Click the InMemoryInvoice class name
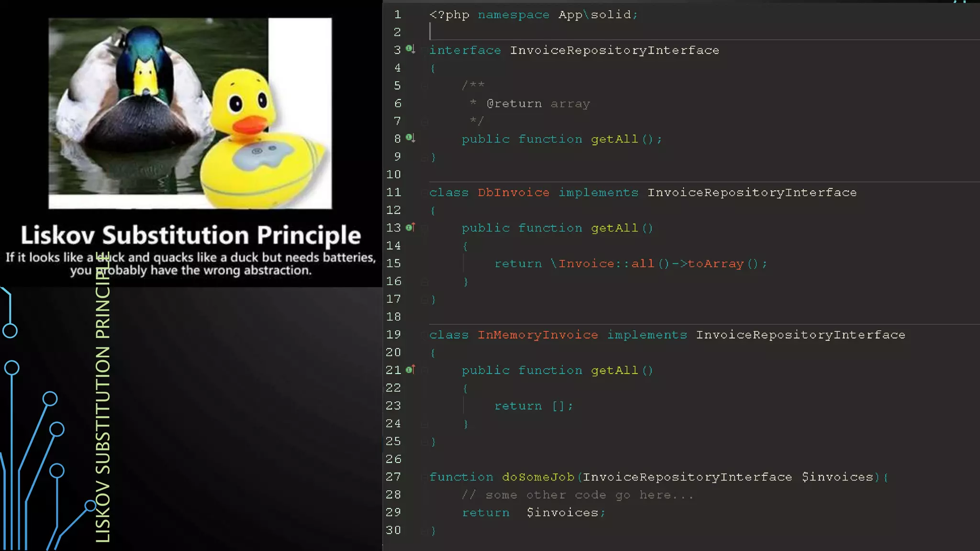Screen dimensions: 980x551 (537, 335)
